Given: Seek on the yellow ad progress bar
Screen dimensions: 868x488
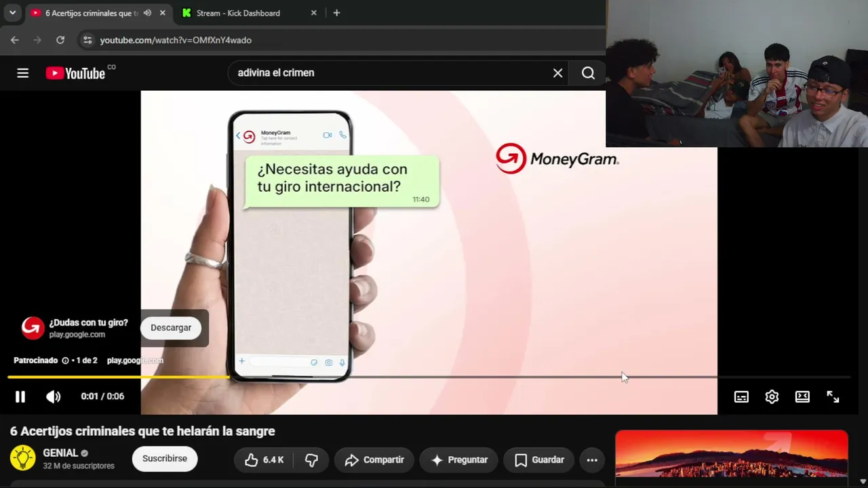Looking at the screenshot, I should pyautogui.click(x=119, y=377).
